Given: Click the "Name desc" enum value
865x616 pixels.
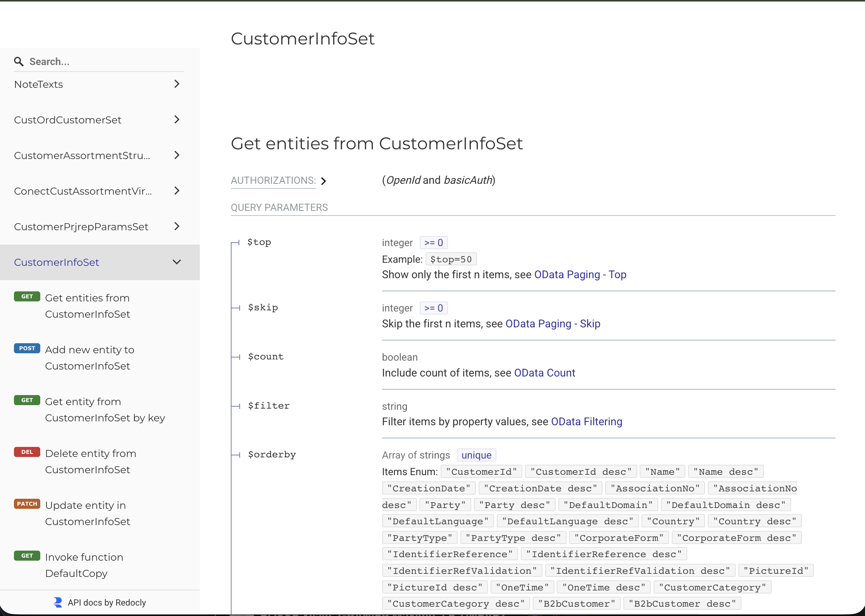Looking at the screenshot, I should click(726, 472).
